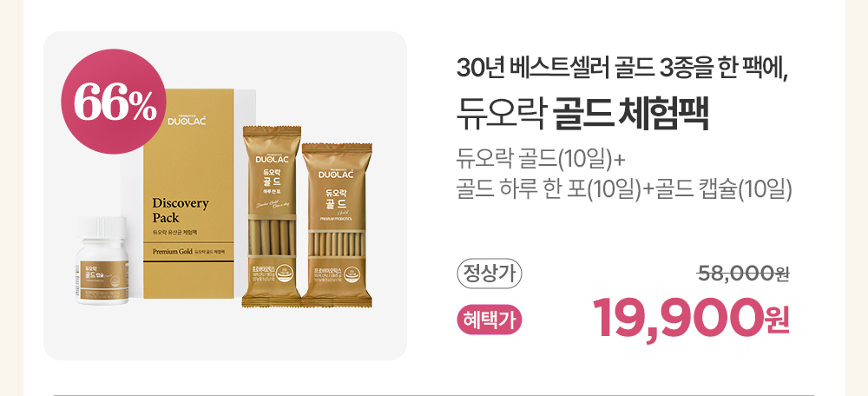The width and height of the screenshot is (868, 396).
Task: Click the 골드 하루 한 포(10일)+골드 캡슐 text
Action: click(624, 190)
